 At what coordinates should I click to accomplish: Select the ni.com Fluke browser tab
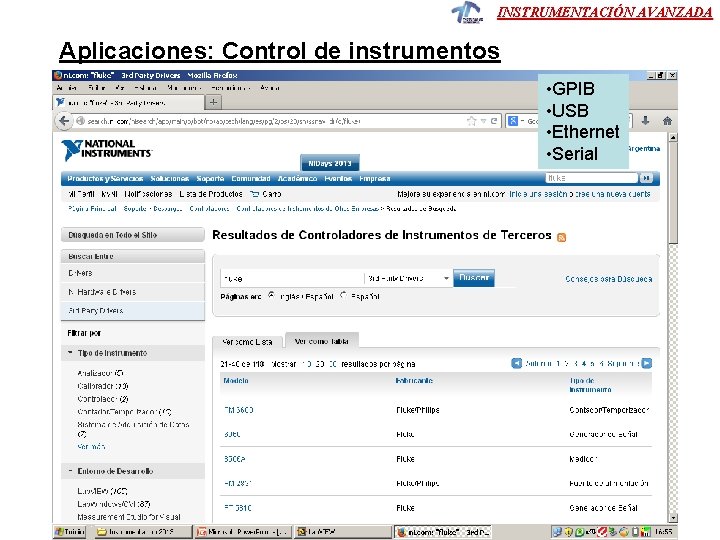pyautogui.click(x=129, y=102)
